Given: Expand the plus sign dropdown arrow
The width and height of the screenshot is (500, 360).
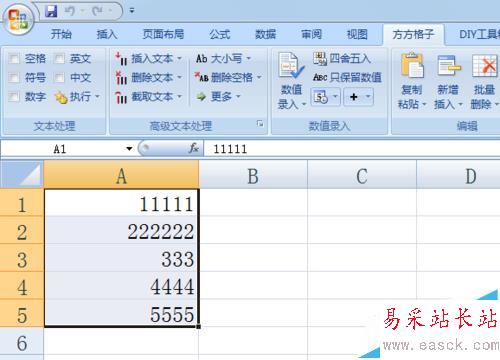Looking at the screenshot, I should (368, 97).
